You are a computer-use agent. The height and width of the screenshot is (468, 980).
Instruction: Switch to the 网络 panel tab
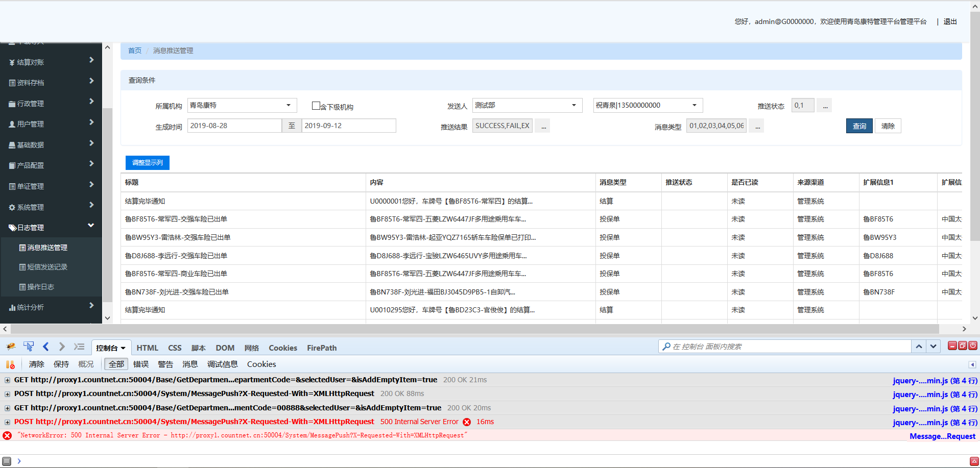[x=251, y=348]
